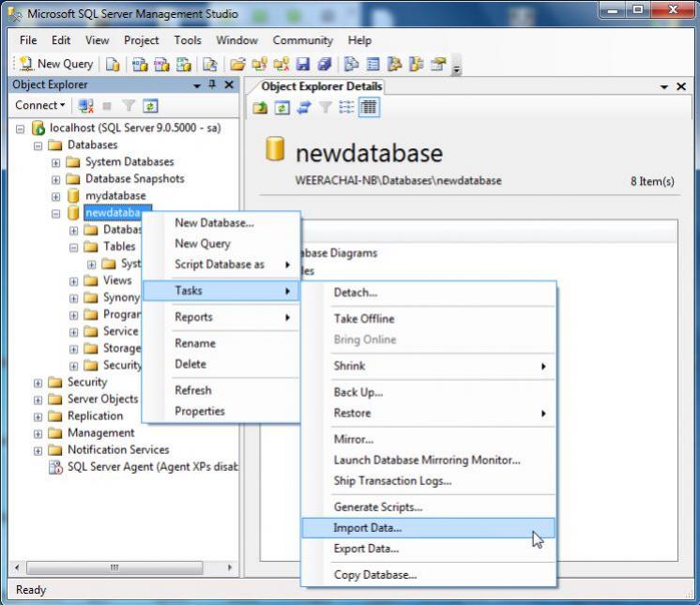Select the Notification Services tree item
Image resolution: width=700 pixels, height=605 pixels.
pyautogui.click(x=118, y=449)
